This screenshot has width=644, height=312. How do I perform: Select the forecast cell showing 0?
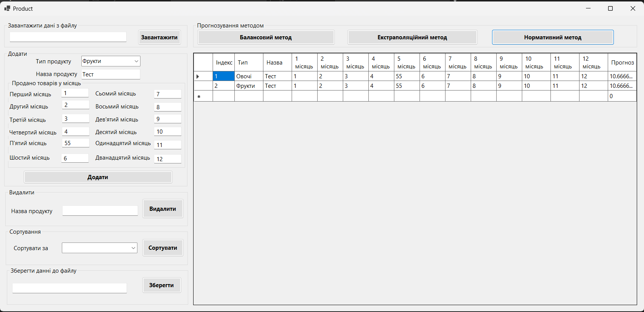(622, 96)
